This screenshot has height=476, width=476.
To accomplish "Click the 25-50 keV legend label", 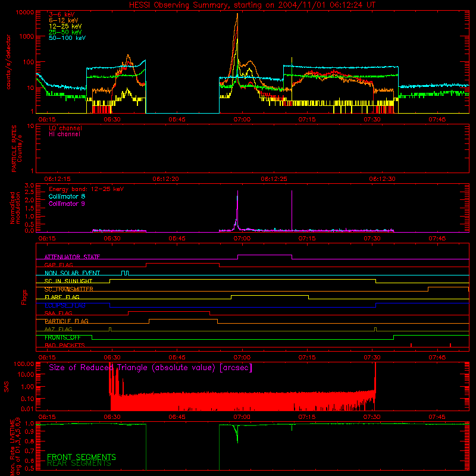I will tap(65, 32).
